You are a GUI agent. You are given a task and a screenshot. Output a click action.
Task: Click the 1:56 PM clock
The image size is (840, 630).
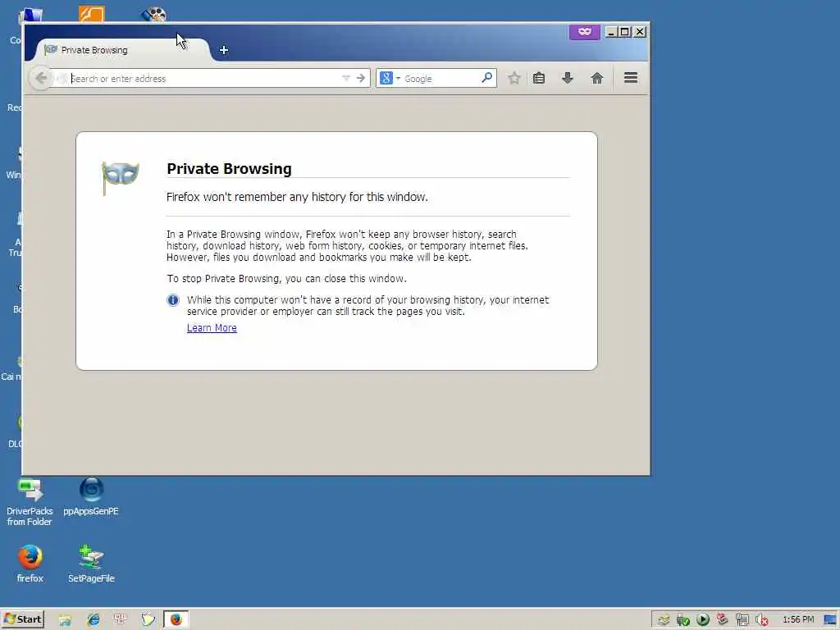[x=798, y=619]
